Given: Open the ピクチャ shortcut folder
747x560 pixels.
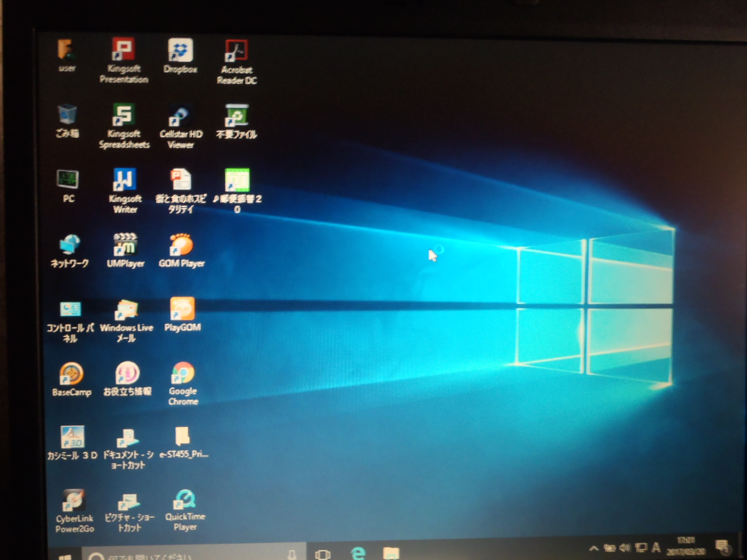Looking at the screenshot, I should point(128,512).
